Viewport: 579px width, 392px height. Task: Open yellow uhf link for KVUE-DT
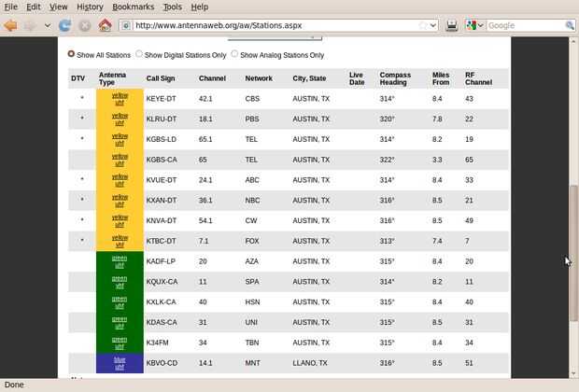coord(120,180)
